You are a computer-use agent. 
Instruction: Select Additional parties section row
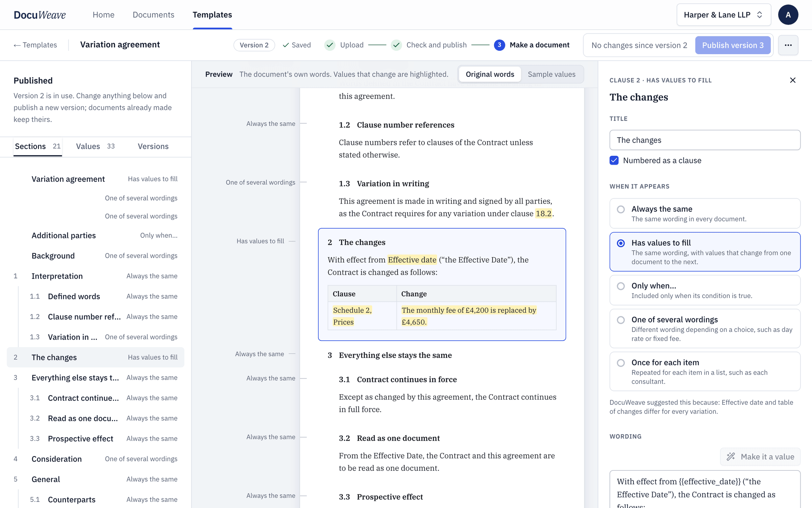coord(95,235)
